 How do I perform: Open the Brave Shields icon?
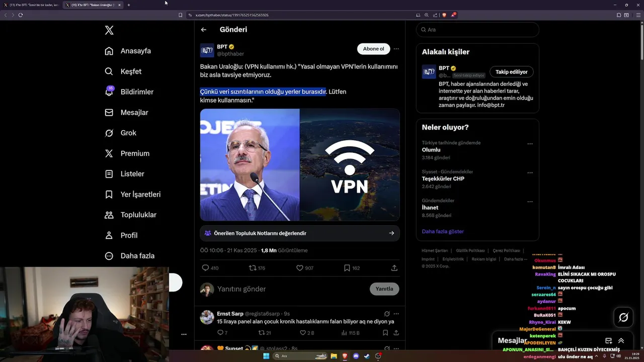coord(444,15)
